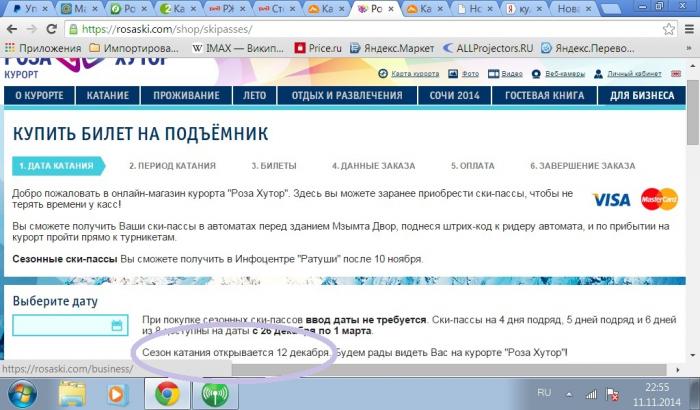The width and height of the screenshot is (700, 410).
Task: Open Windows Explorer from the taskbar
Action: (72, 394)
